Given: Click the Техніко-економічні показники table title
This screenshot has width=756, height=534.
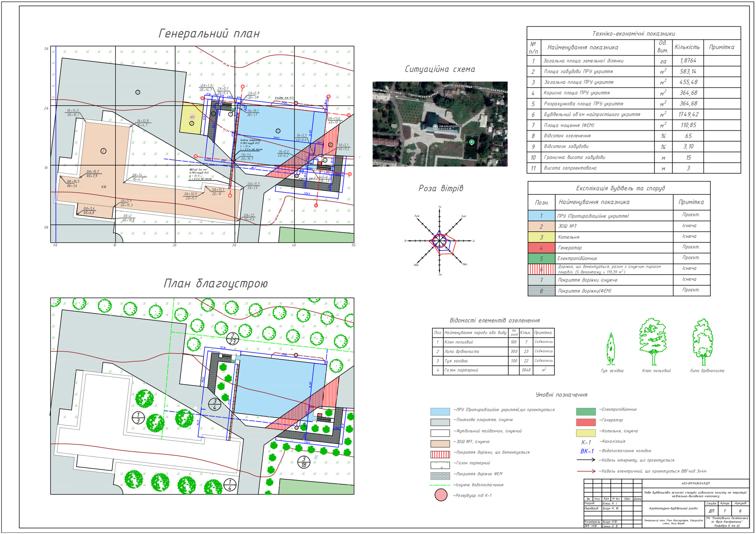Looking at the screenshot, I should coord(633,34).
